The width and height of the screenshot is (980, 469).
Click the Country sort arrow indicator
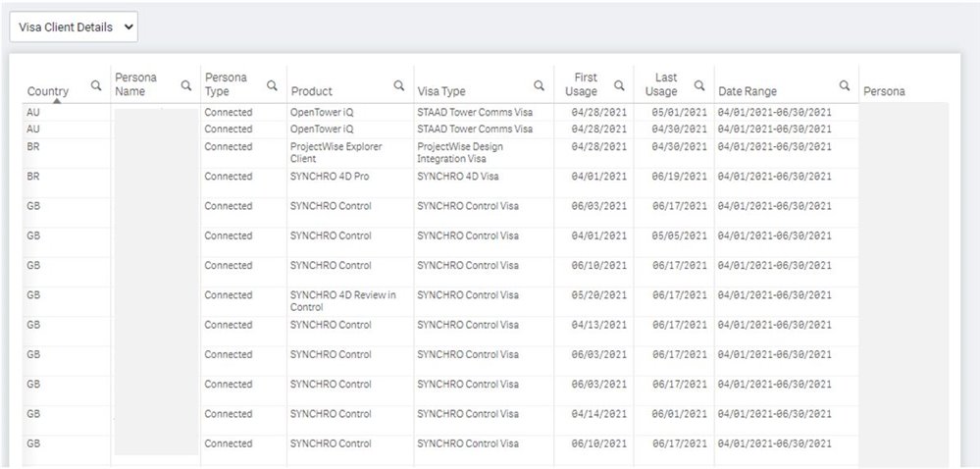[x=57, y=101]
